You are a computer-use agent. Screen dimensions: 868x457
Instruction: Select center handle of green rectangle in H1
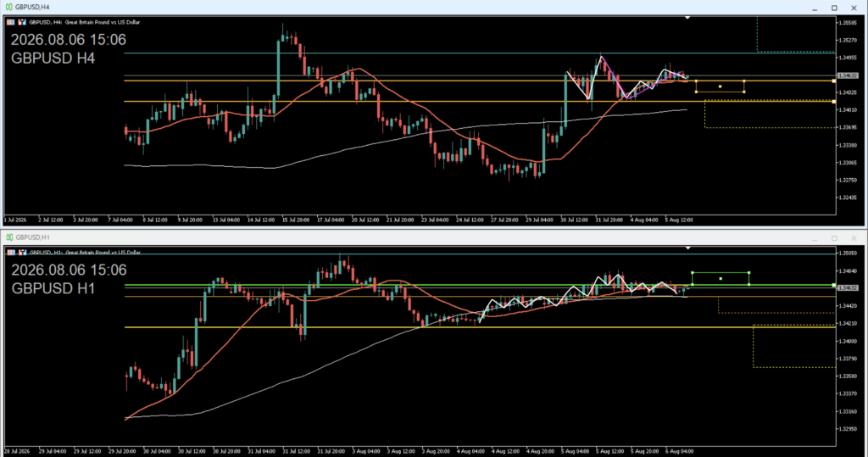click(x=721, y=279)
